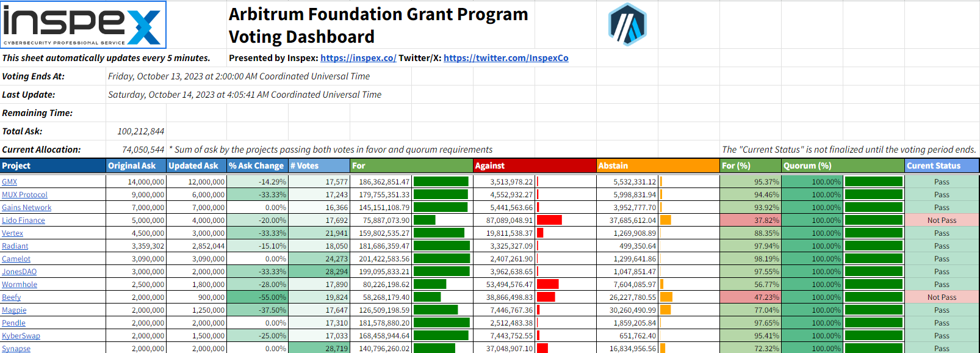Select the # Votes column header

[319, 166]
